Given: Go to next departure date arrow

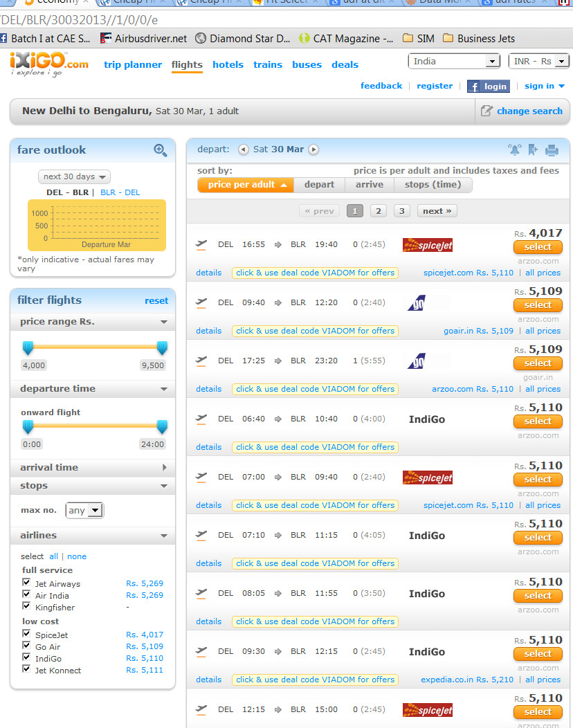Looking at the screenshot, I should pyautogui.click(x=314, y=149).
